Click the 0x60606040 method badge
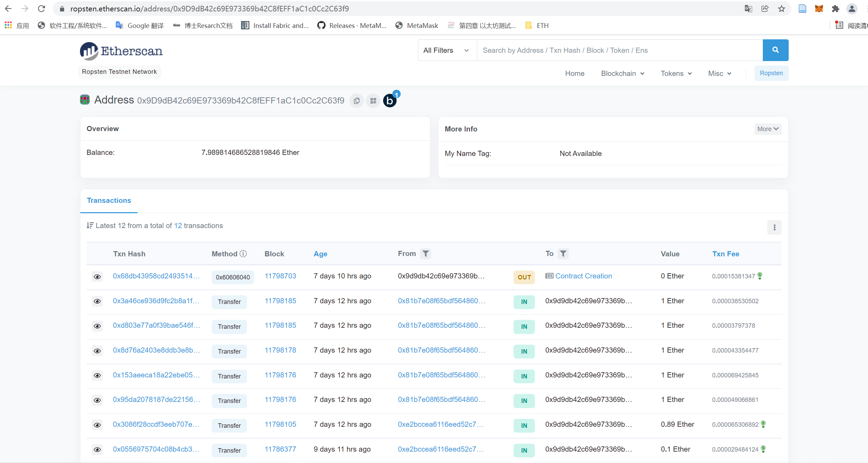 coord(233,277)
